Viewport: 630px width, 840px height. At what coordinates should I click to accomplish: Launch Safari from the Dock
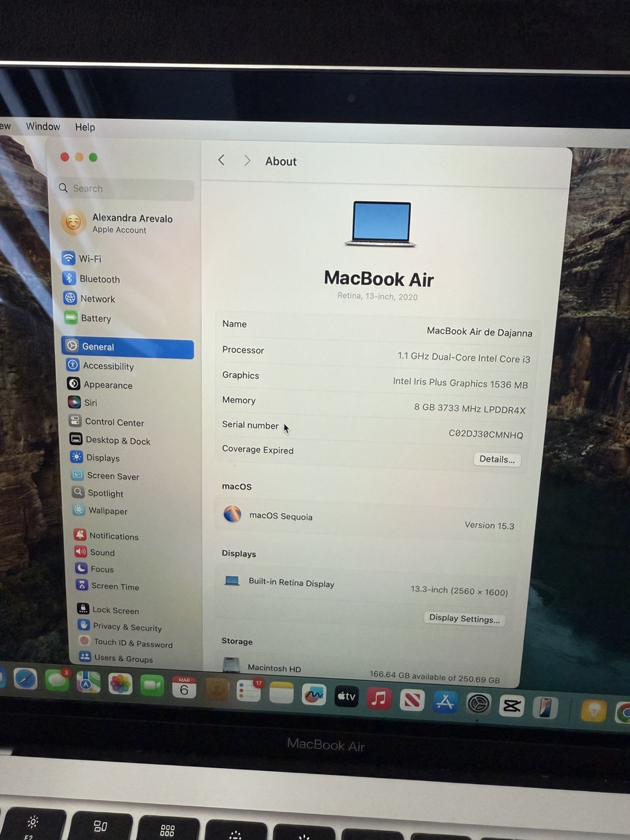[x=25, y=679]
